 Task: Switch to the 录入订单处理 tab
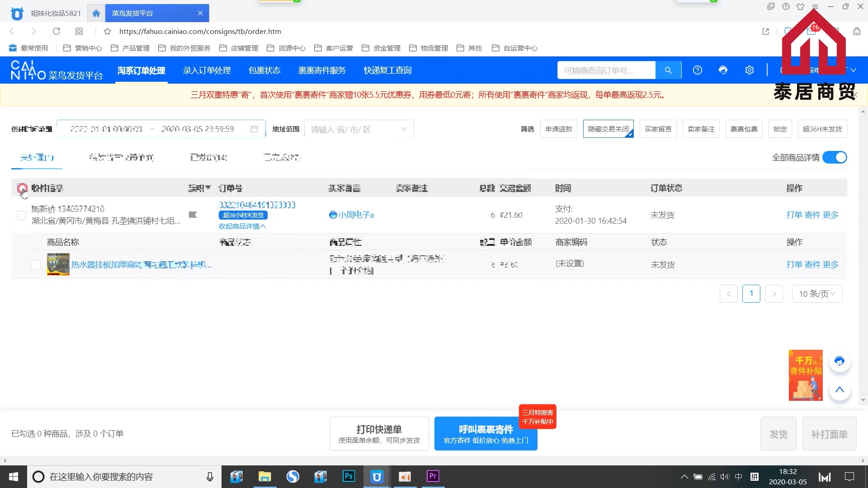[x=206, y=70]
